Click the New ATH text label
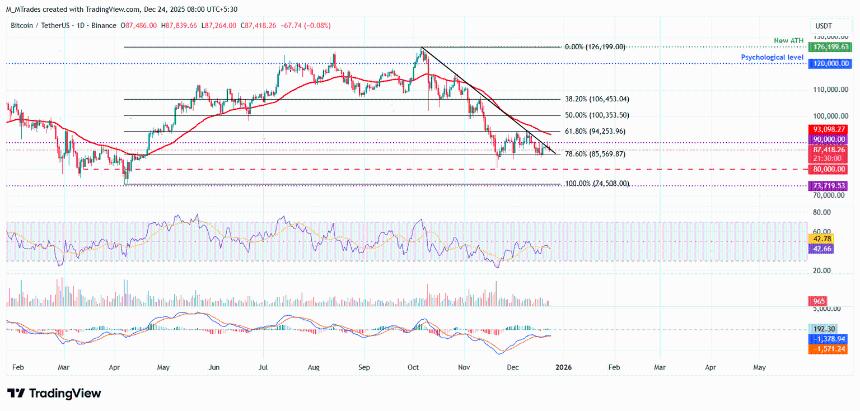 [790, 40]
